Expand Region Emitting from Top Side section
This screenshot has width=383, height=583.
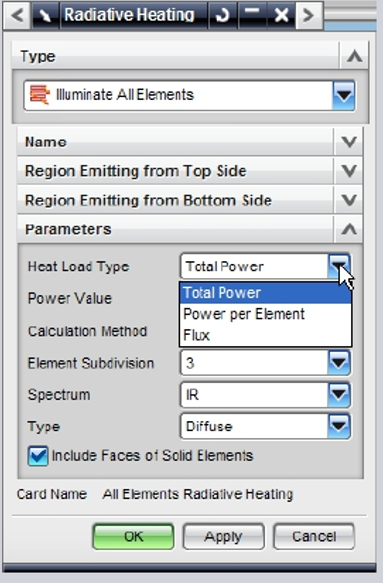349,171
